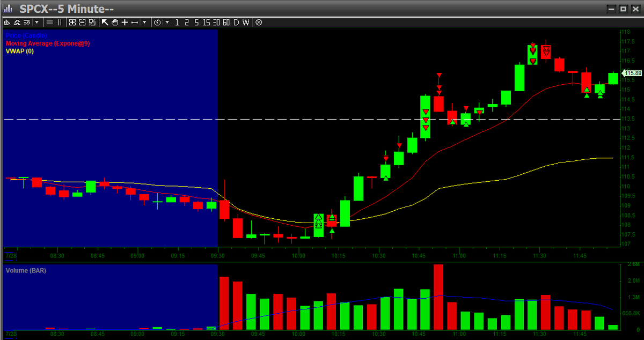Open the chart type bar-chart toolbar icon
Image resolution: width=644 pixels, height=340 pixels.
[7, 22]
